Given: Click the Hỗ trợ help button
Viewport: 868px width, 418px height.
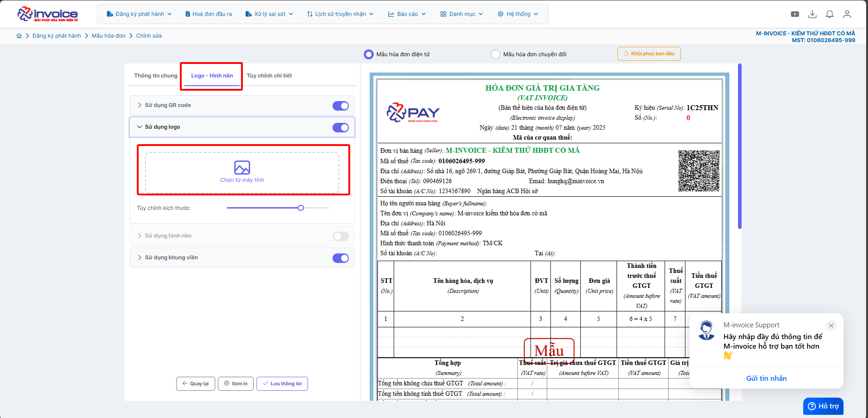Looking at the screenshot, I should [823, 406].
